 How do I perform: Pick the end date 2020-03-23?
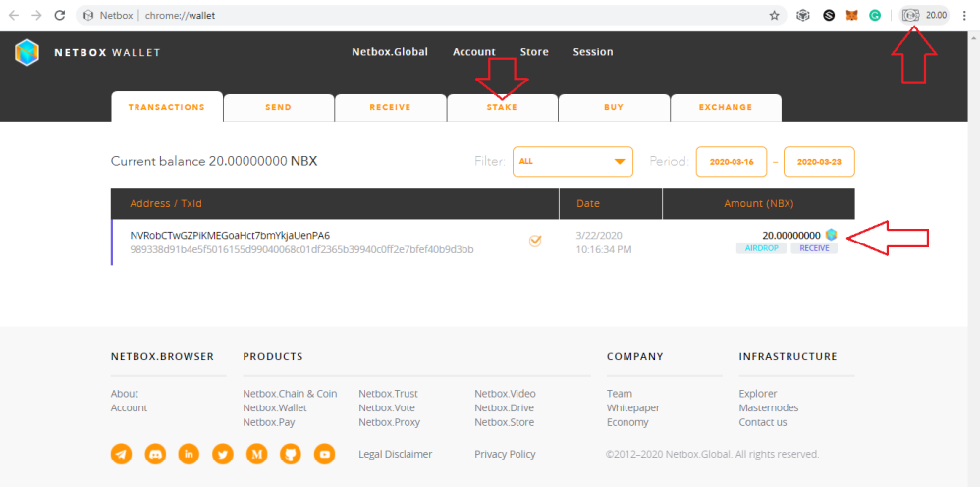[819, 161]
